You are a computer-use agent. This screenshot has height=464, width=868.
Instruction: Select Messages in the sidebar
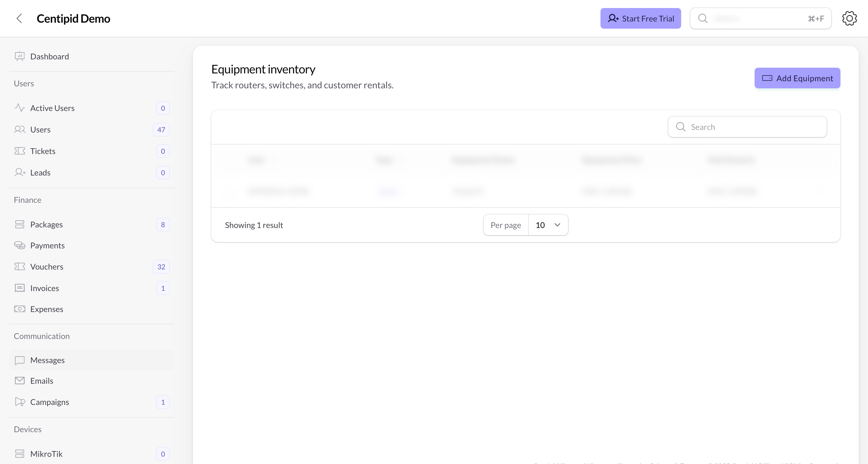coord(47,360)
